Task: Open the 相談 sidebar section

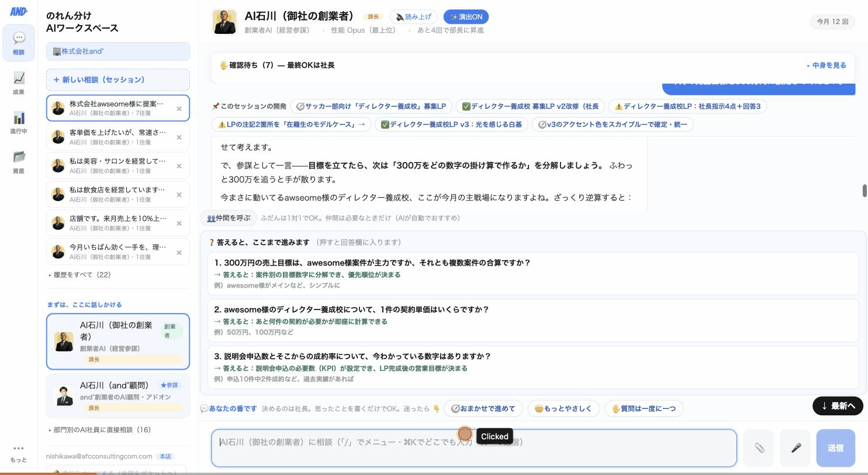Action: (19, 43)
